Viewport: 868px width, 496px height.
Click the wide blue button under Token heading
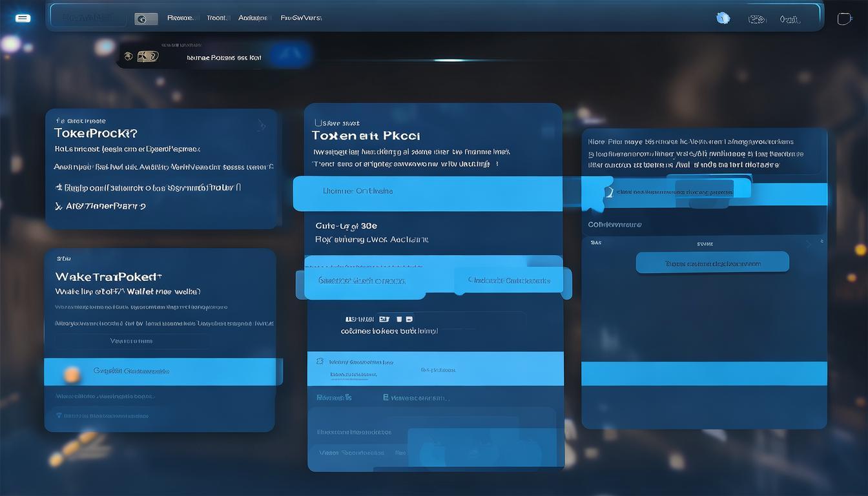pos(428,193)
